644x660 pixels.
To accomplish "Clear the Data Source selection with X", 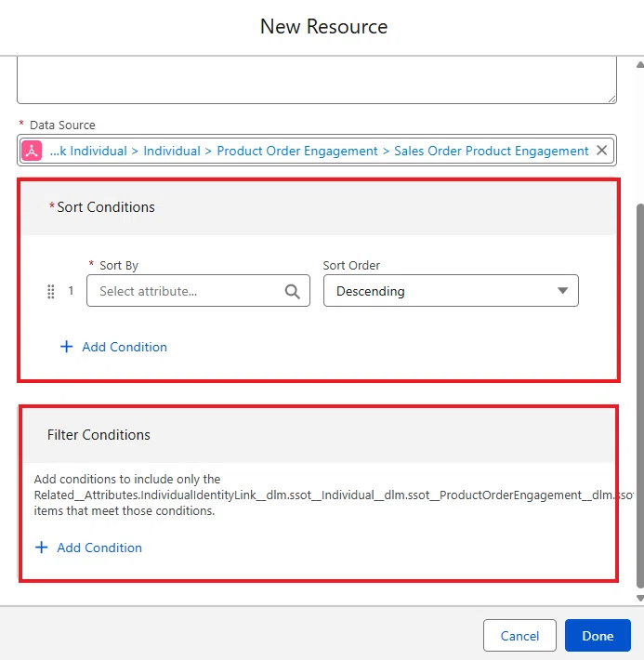I will point(602,151).
